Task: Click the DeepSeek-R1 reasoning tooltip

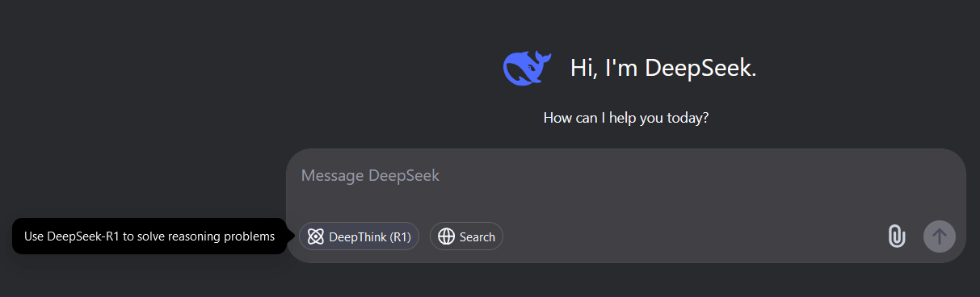Action: click(x=149, y=236)
